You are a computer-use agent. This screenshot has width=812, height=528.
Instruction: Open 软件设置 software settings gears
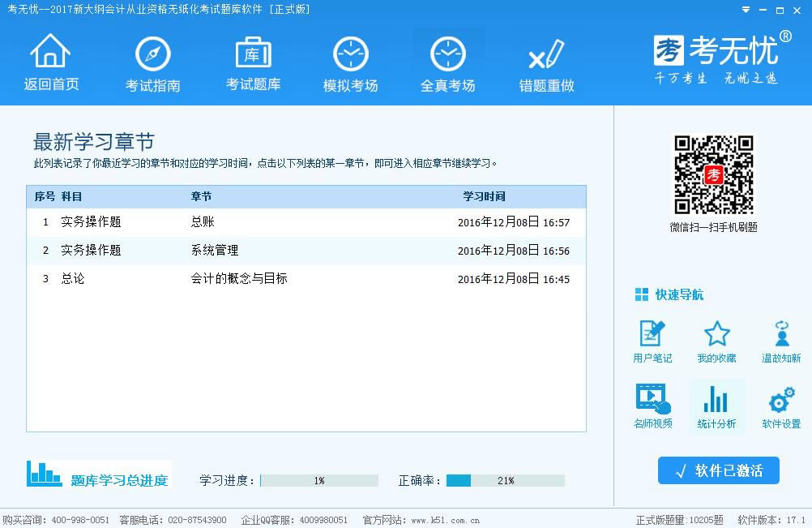pos(781,399)
